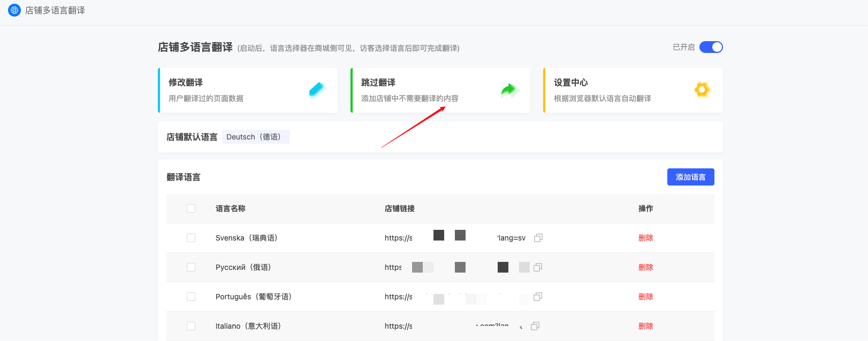This screenshot has width=868, height=341.
Task: Delete the Svenska language row
Action: pyautogui.click(x=645, y=238)
